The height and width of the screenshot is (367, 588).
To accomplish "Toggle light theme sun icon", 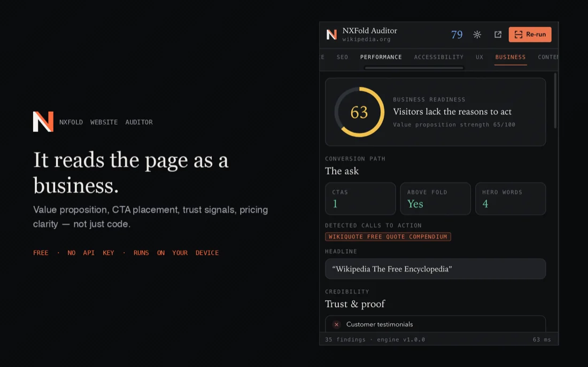I will click(477, 35).
